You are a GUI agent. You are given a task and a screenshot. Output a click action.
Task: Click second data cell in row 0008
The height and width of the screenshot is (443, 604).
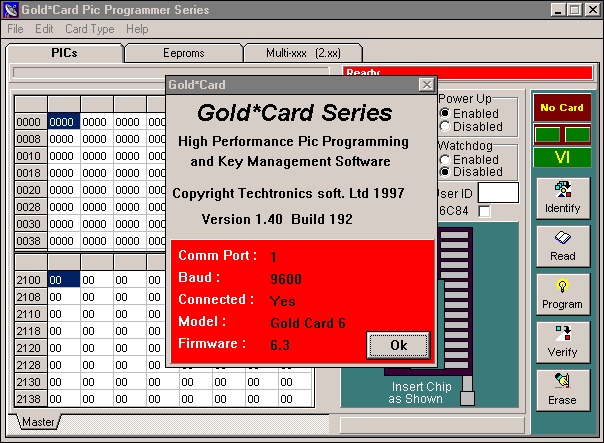point(97,139)
